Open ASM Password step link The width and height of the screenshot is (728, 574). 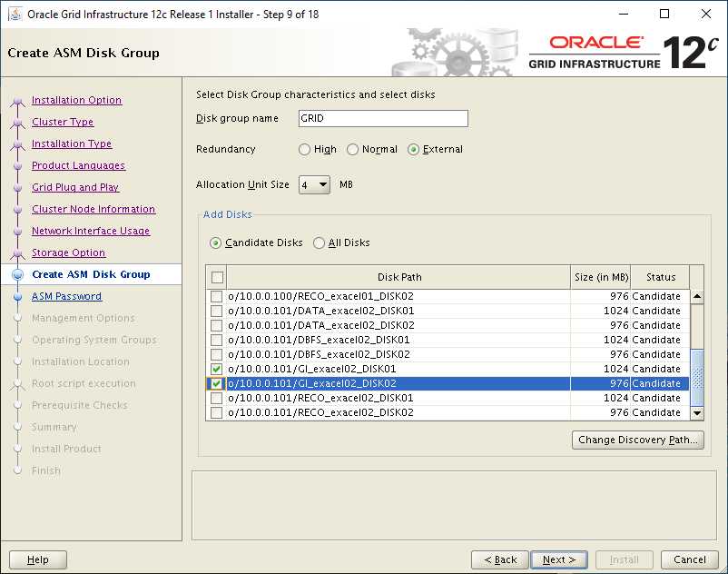pos(66,296)
